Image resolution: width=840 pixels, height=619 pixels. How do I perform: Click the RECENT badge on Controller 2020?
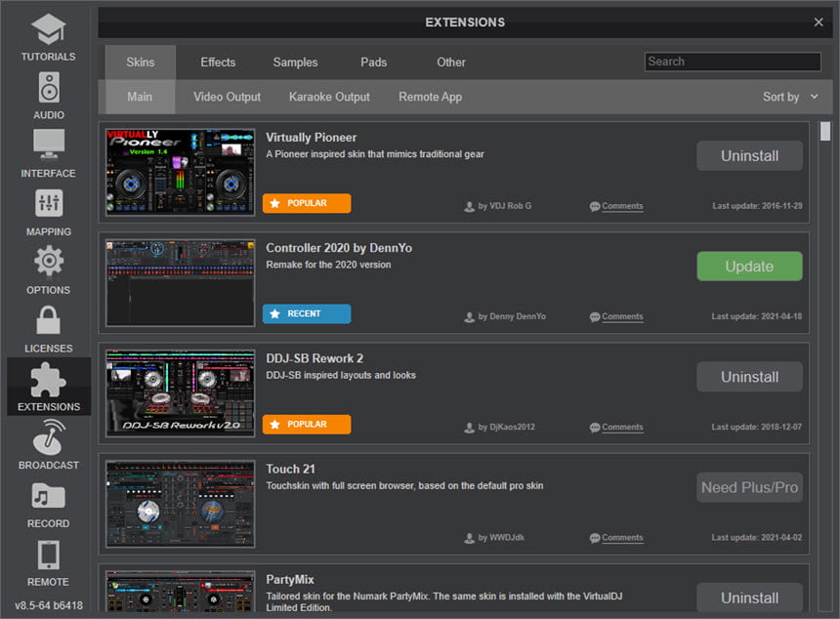pos(307,313)
